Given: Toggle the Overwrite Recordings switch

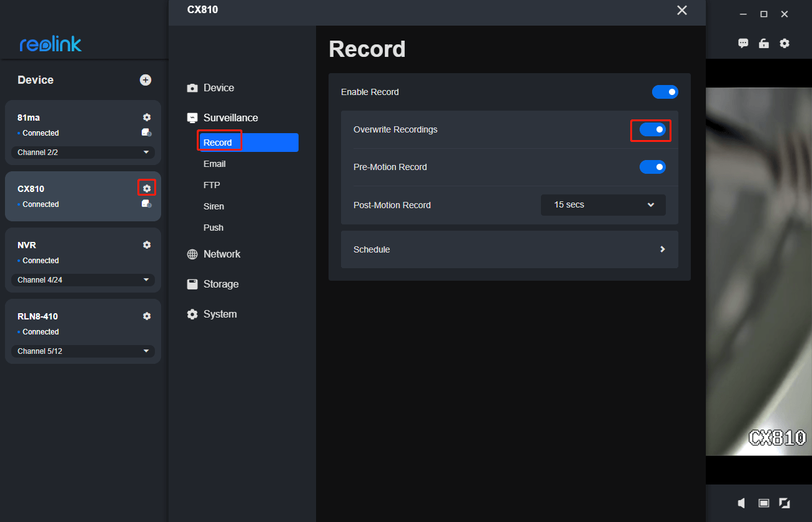Looking at the screenshot, I should pos(653,129).
